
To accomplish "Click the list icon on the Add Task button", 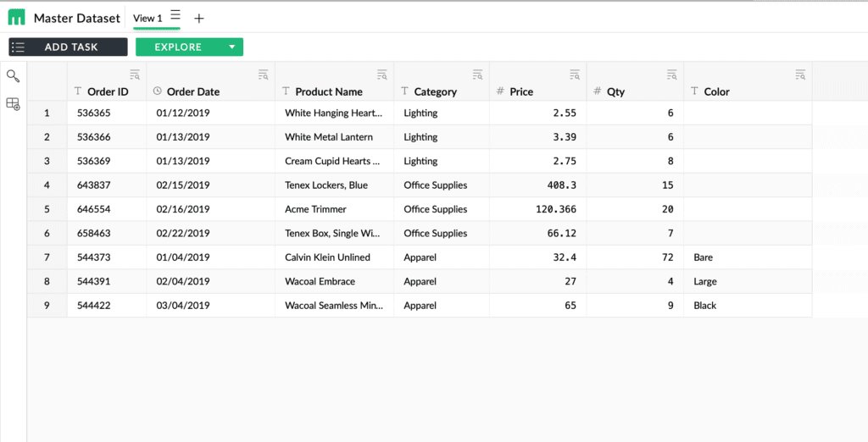I will click(19, 47).
